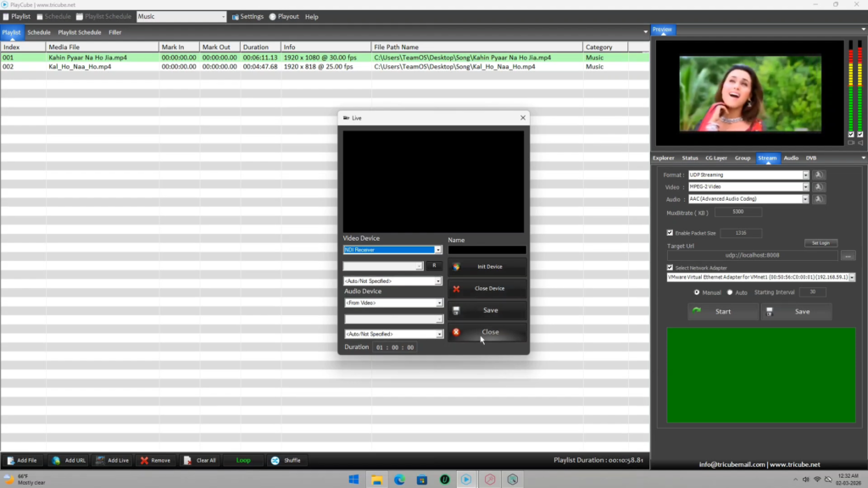Open Audio codec settings wrench icon
868x488 pixels.
pos(819,199)
